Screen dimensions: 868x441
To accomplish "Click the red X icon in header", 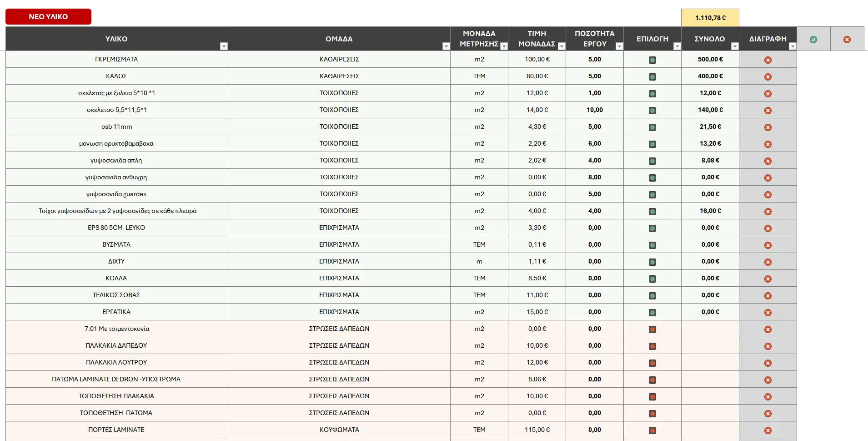I will tap(847, 40).
